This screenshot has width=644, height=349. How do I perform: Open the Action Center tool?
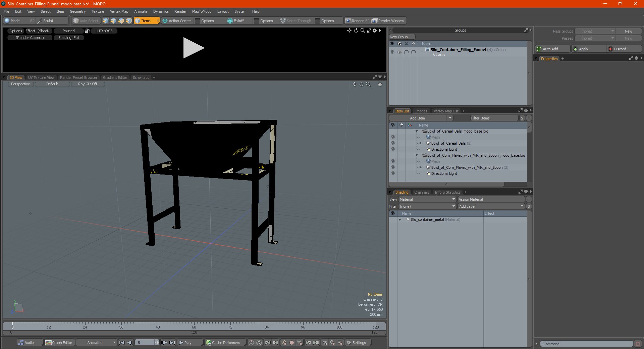[x=177, y=21]
